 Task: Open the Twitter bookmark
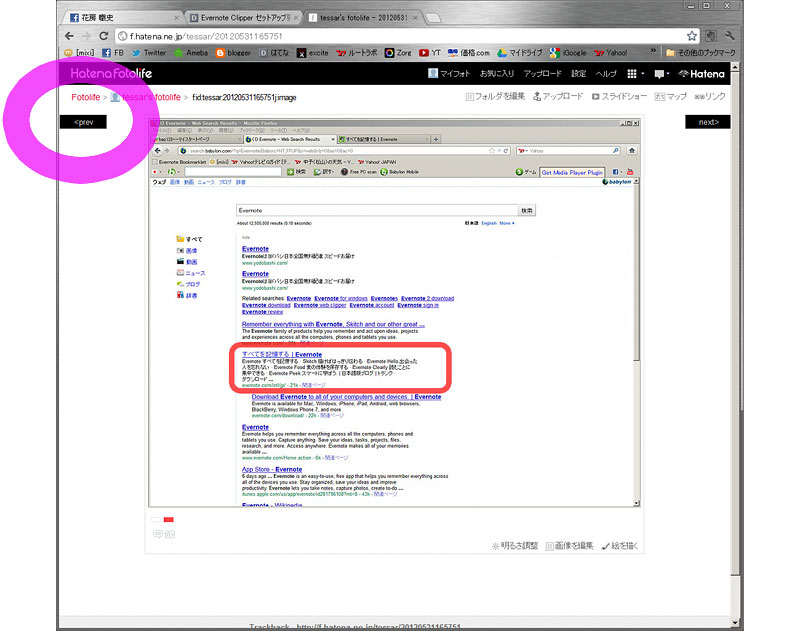click(x=148, y=53)
